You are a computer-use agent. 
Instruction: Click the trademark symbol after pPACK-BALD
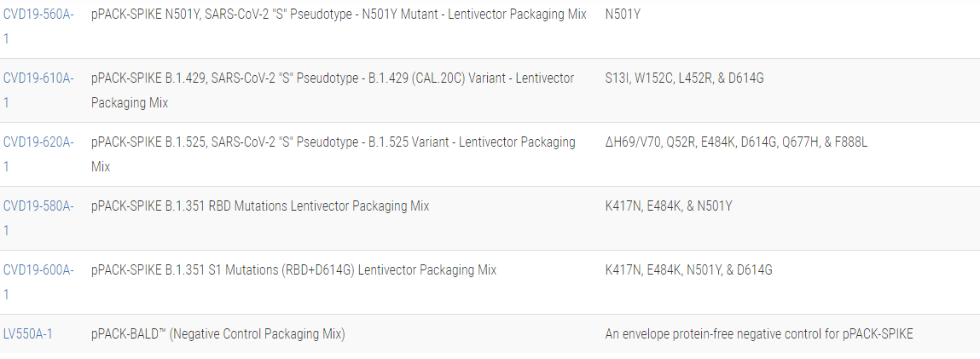(x=162, y=331)
